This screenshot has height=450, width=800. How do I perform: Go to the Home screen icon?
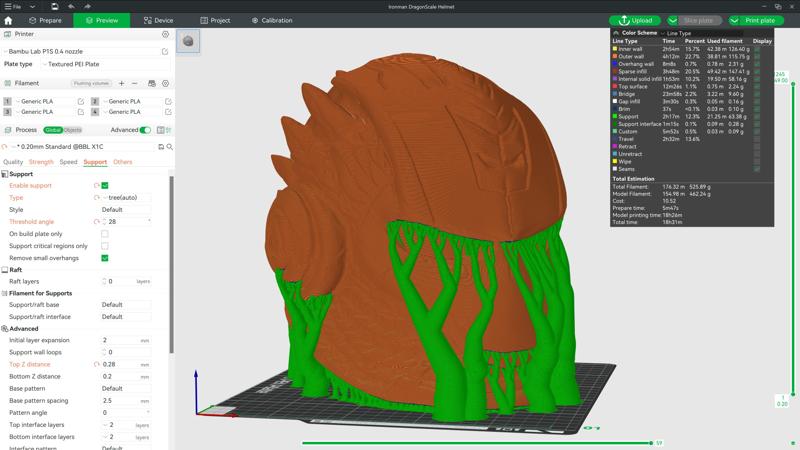click(8, 20)
